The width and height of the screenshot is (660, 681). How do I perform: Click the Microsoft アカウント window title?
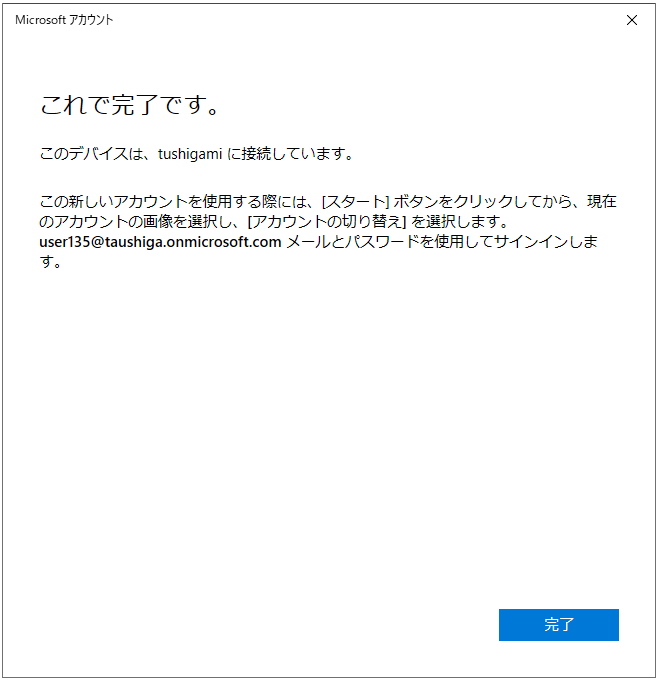pos(64,20)
